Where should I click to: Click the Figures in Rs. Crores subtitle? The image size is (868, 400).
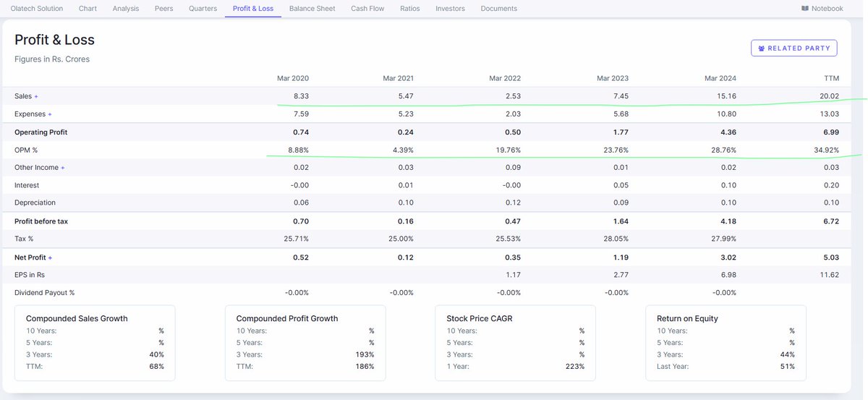pos(52,59)
